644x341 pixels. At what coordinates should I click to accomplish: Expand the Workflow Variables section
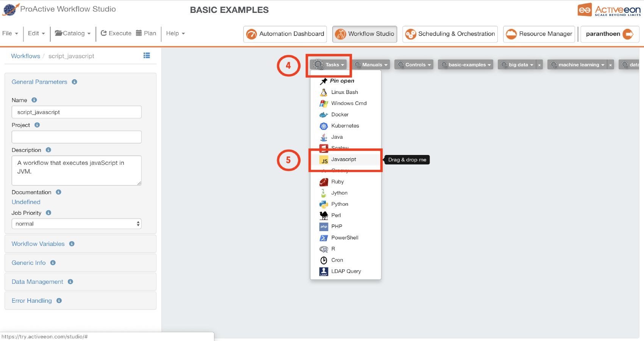coord(38,244)
